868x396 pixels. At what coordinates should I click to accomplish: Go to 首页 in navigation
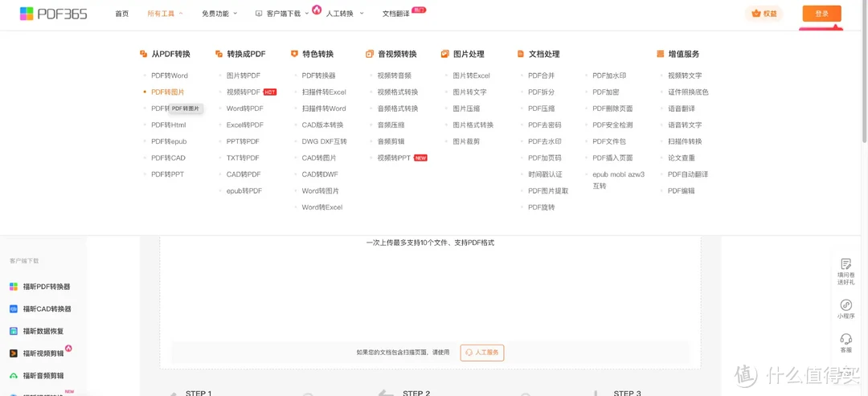click(x=122, y=14)
